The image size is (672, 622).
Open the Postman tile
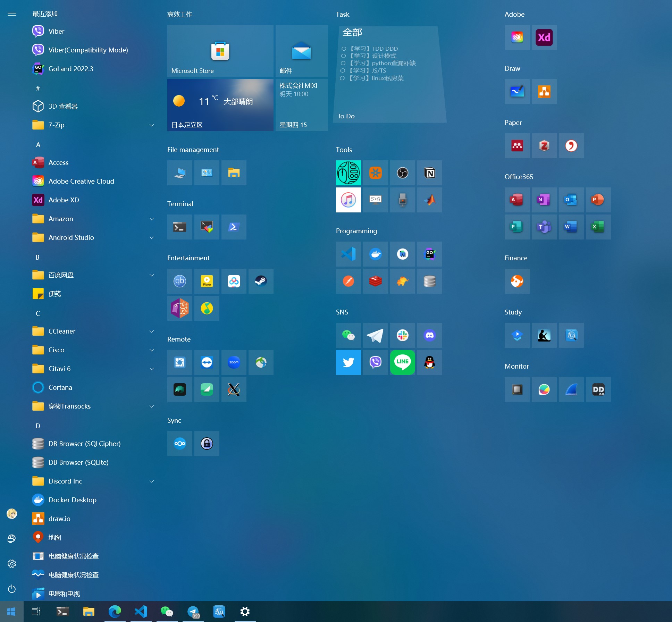coord(348,281)
